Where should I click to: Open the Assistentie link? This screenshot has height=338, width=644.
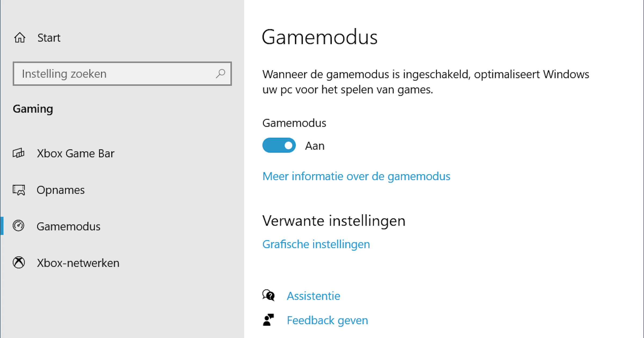(313, 295)
